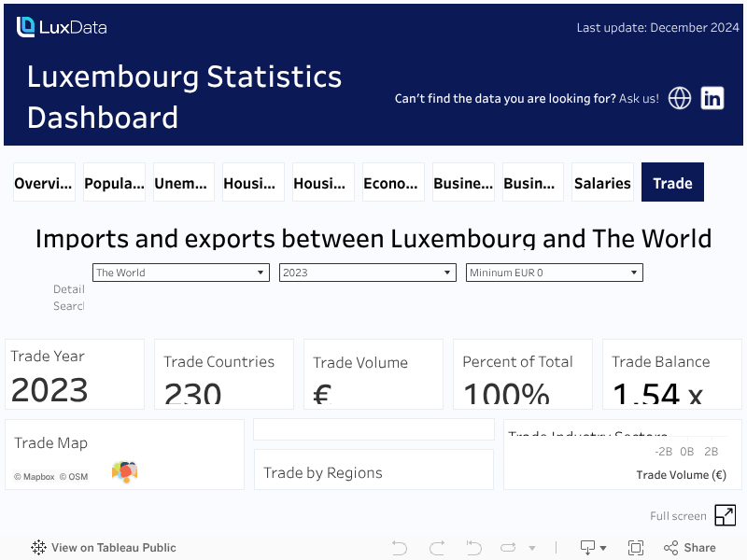Click the LuxData logo

62,27
